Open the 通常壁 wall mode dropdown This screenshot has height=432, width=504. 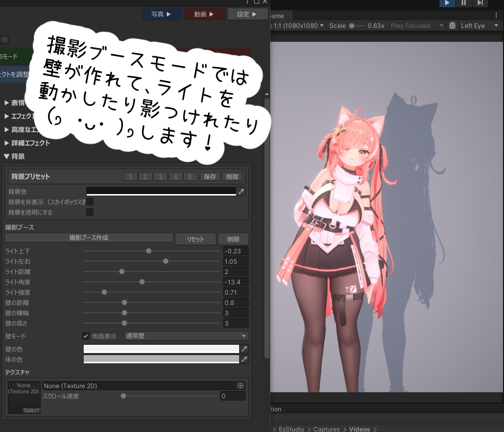tap(185, 335)
